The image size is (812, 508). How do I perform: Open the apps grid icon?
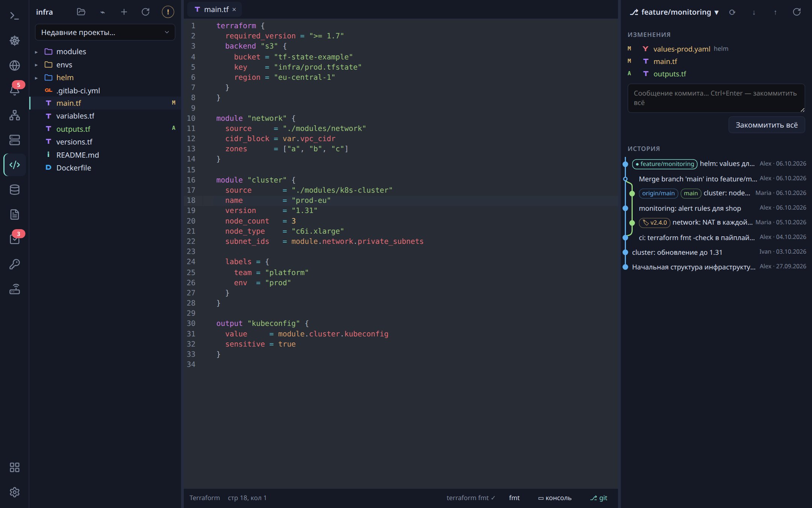click(x=14, y=467)
